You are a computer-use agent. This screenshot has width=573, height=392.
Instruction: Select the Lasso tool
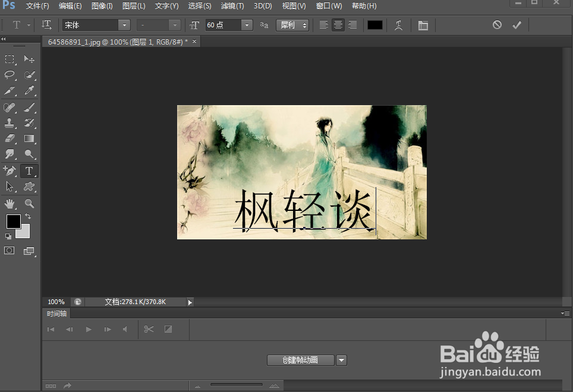tap(10, 75)
